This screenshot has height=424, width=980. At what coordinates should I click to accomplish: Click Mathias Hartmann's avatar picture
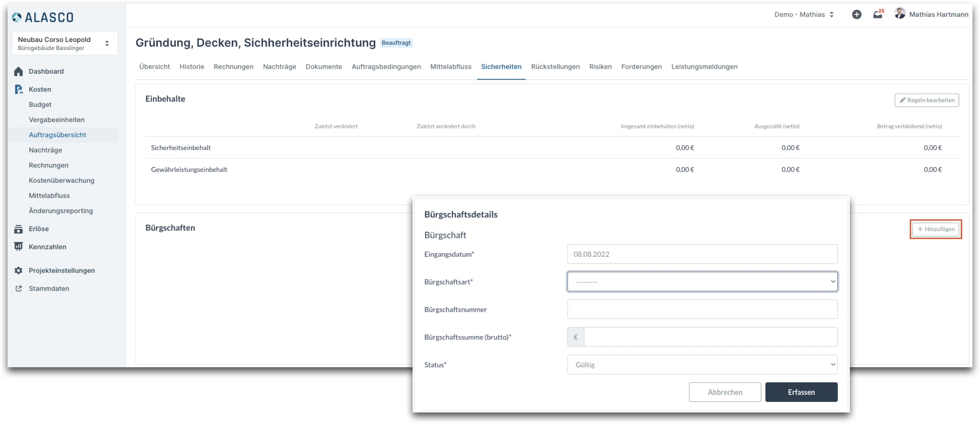click(x=900, y=14)
